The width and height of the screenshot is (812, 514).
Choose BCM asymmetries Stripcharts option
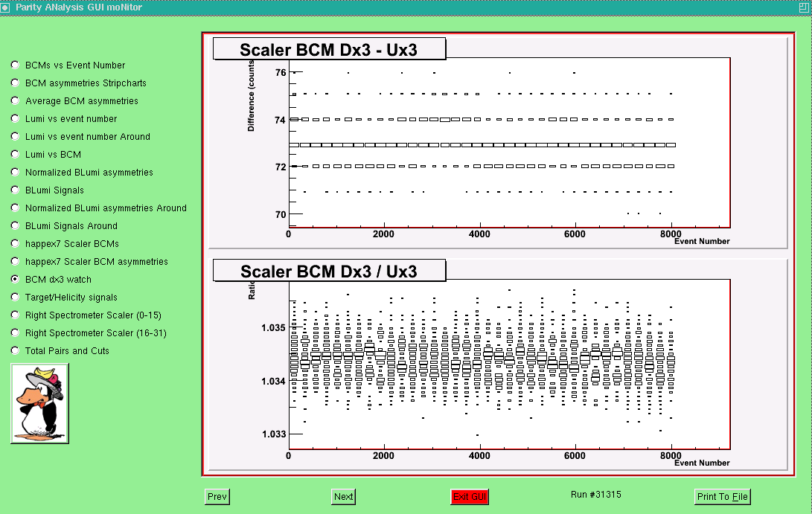point(15,83)
